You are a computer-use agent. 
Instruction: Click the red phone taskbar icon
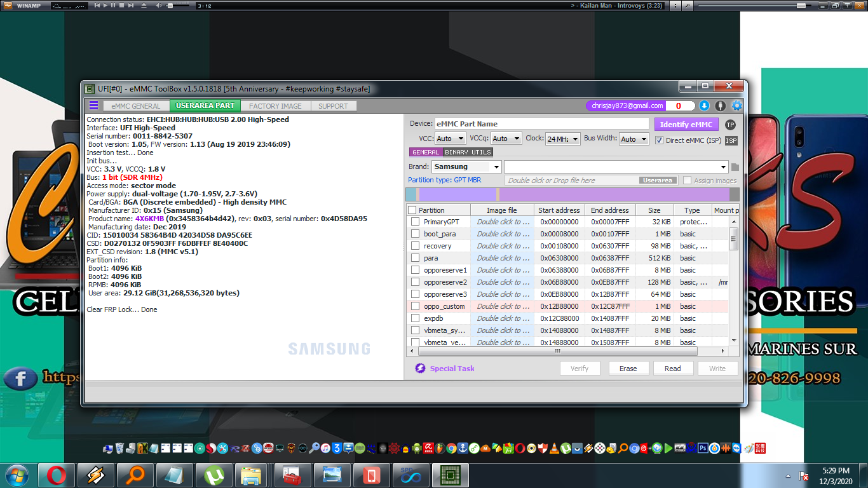pyautogui.click(x=371, y=475)
